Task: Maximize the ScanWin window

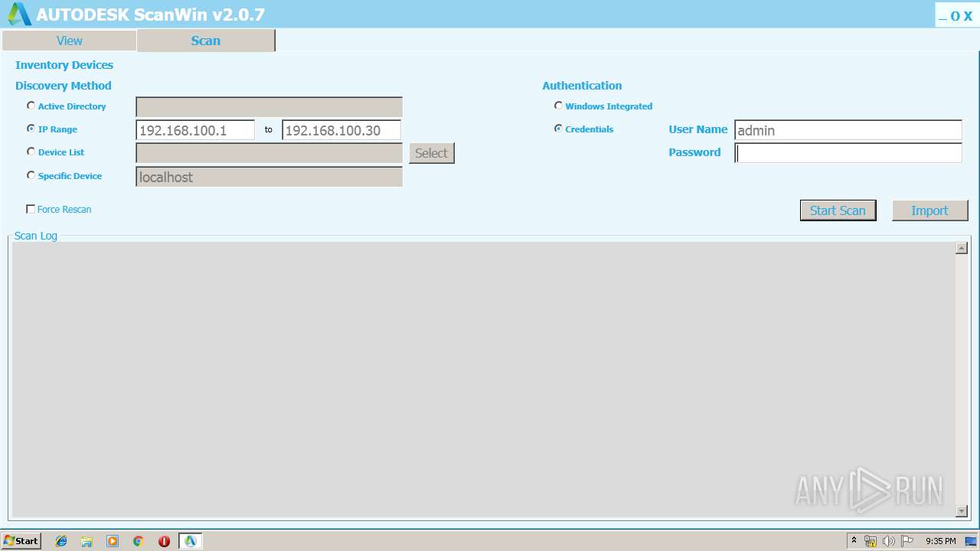Action: (955, 16)
